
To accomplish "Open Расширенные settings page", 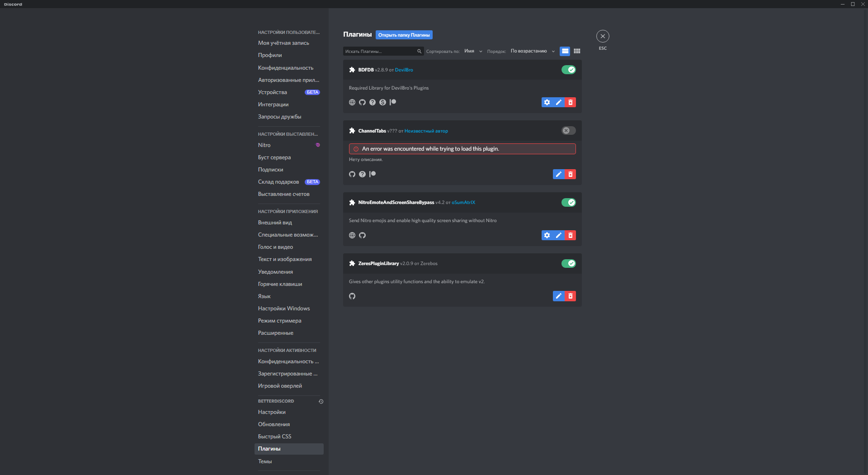I will pos(289,333).
